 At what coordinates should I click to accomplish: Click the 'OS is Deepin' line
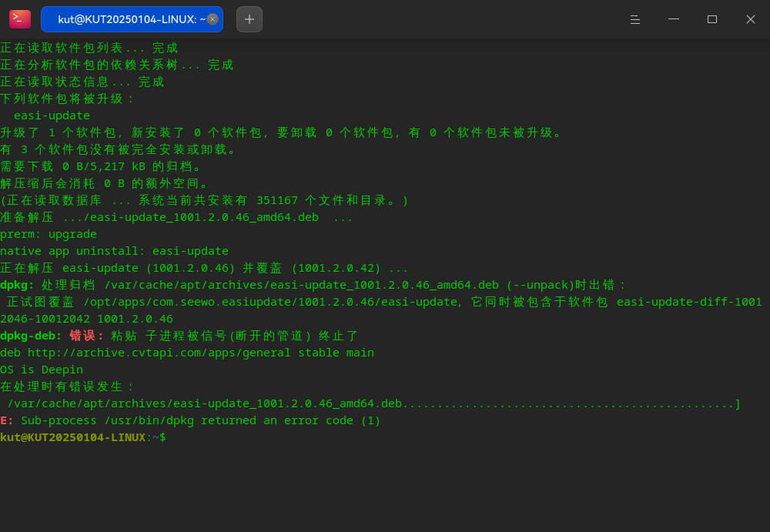coord(42,370)
